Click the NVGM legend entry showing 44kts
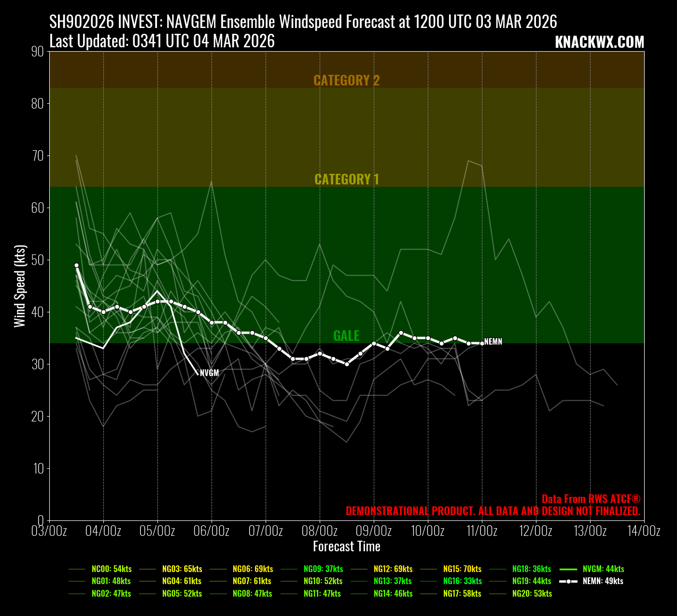Viewport: 677px width, 616px height. (603, 569)
